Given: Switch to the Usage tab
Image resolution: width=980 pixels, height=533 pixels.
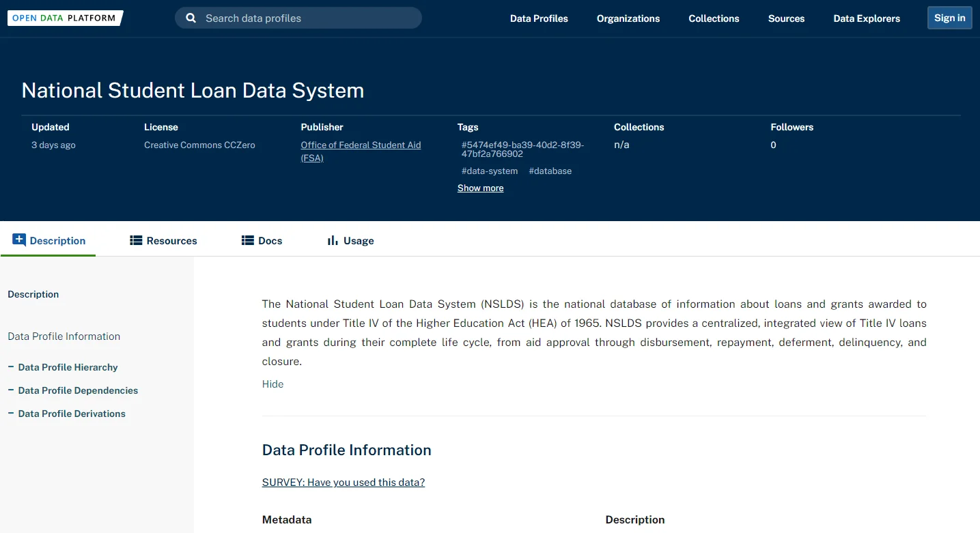Looking at the screenshot, I should click(x=350, y=240).
